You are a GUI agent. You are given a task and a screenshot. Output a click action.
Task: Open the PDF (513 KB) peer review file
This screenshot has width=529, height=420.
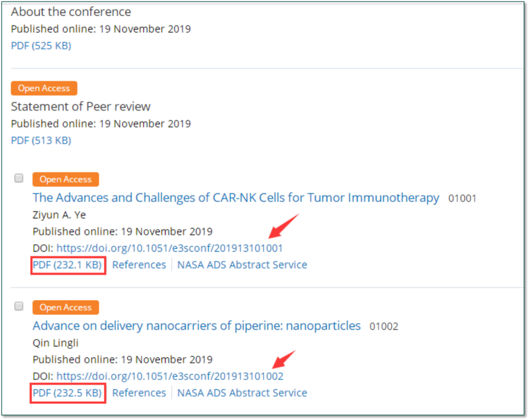41,140
